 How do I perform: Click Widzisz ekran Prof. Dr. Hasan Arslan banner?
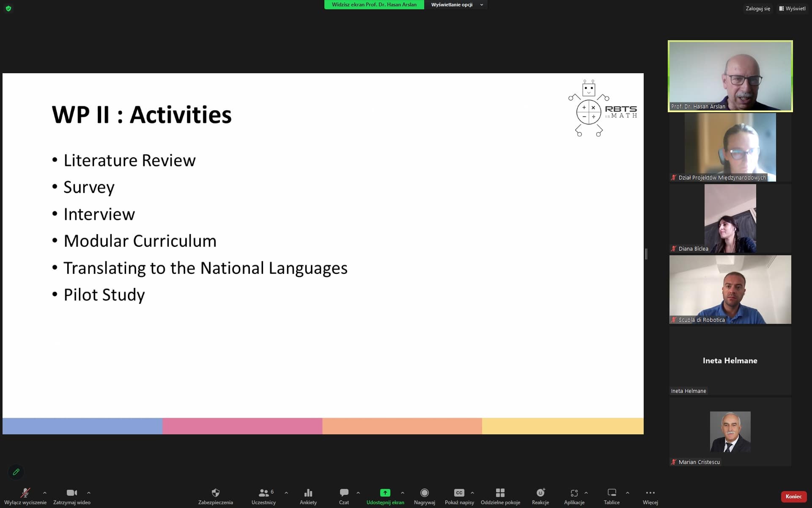[x=374, y=5]
